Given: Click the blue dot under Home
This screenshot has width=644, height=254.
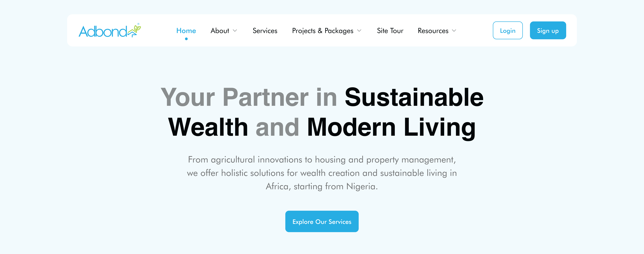Looking at the screenshot, I should 186,39.
